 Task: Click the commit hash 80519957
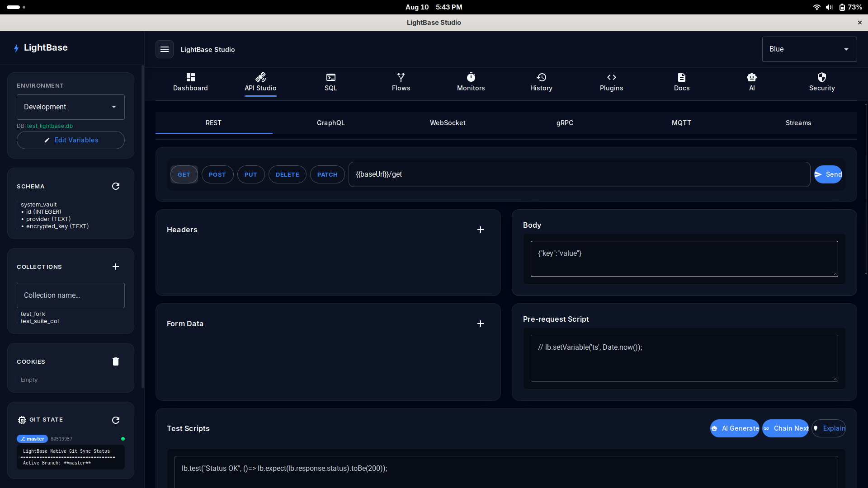[61, 439]
